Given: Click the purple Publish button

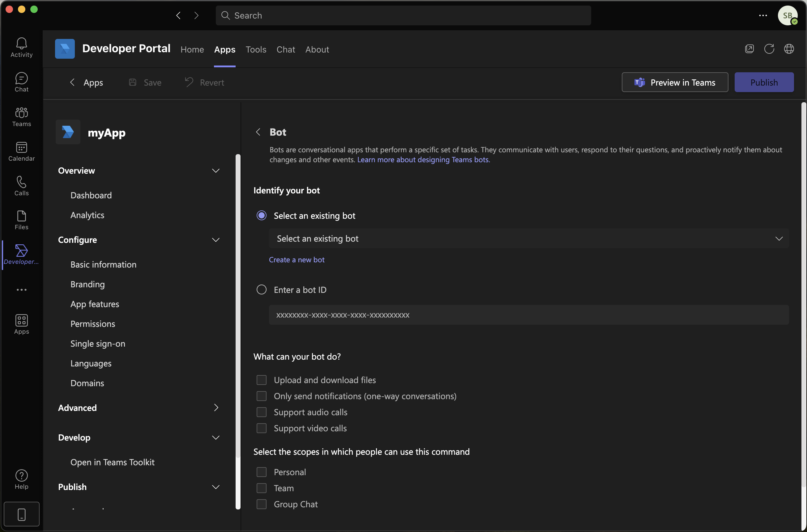Looking at the screenshot, I should pos(764,82).
